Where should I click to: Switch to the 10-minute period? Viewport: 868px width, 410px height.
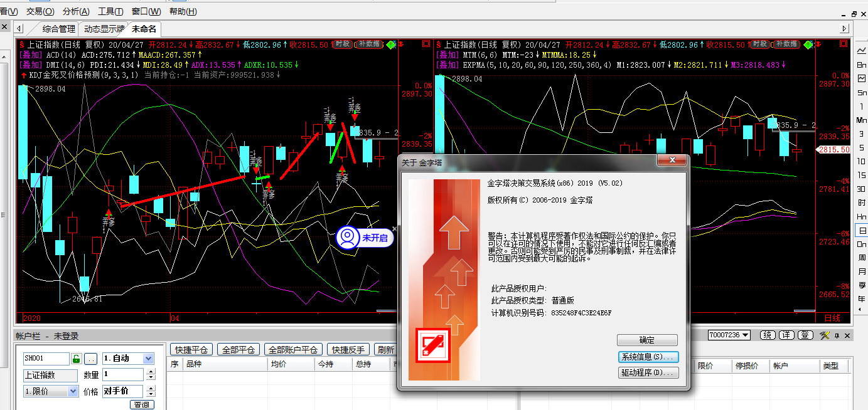pos(862,162)
